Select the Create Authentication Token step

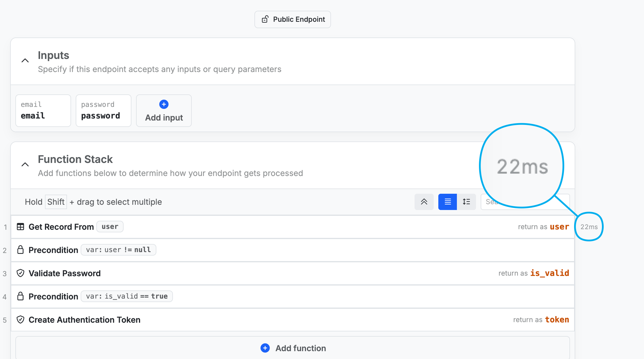point(293,320)
